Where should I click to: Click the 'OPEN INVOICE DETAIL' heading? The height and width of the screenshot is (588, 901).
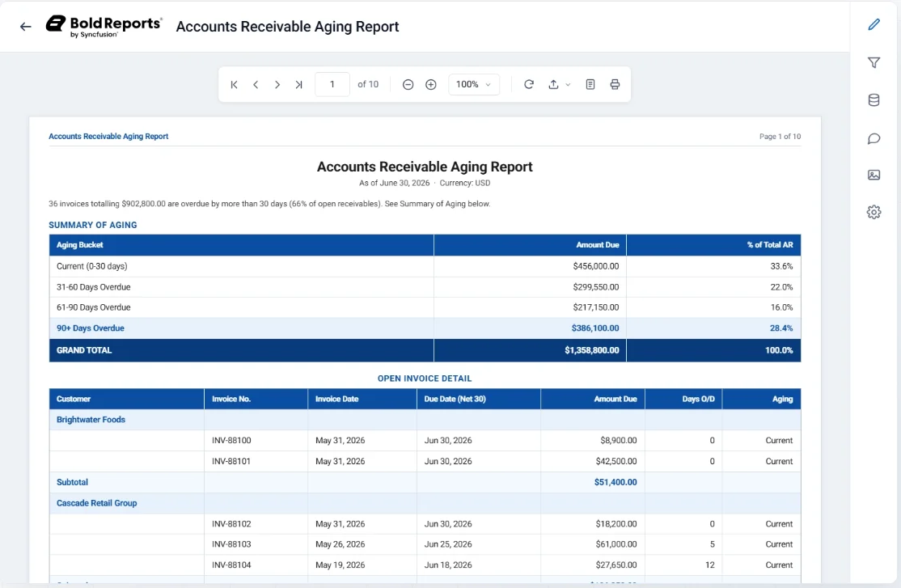coord(425,379)
